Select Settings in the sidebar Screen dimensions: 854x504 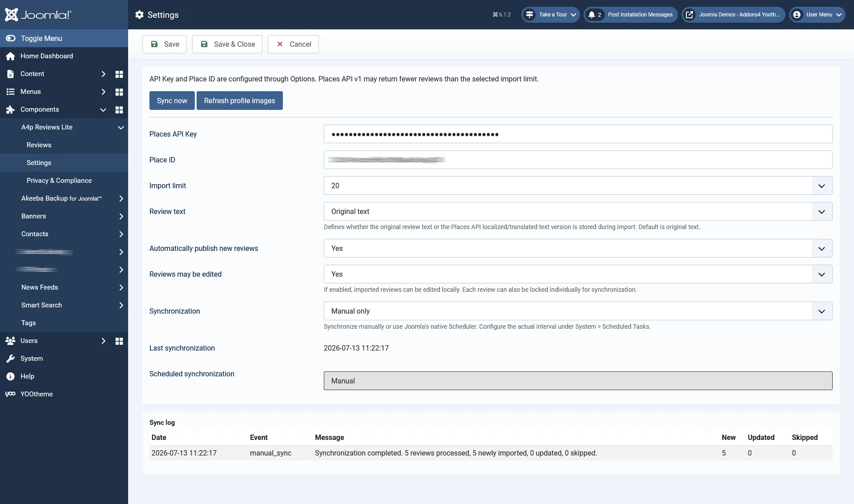39,163
